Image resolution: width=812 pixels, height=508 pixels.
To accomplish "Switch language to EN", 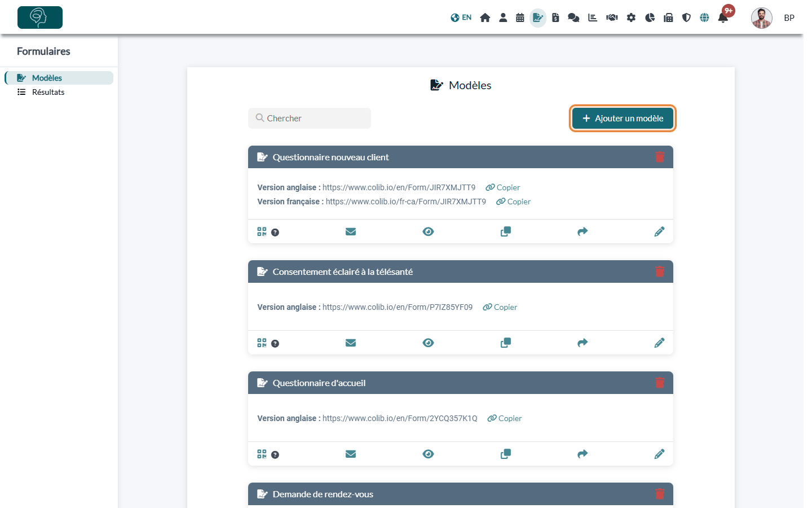I will (461, 17).
